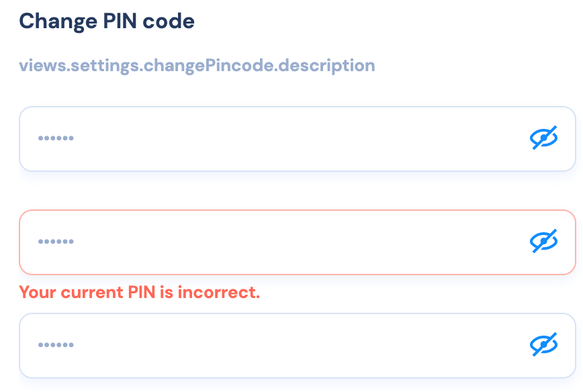Click the visibility icon beside the bottom dots
Viewport: 583px width, 392px height.
tap(544, 345)
